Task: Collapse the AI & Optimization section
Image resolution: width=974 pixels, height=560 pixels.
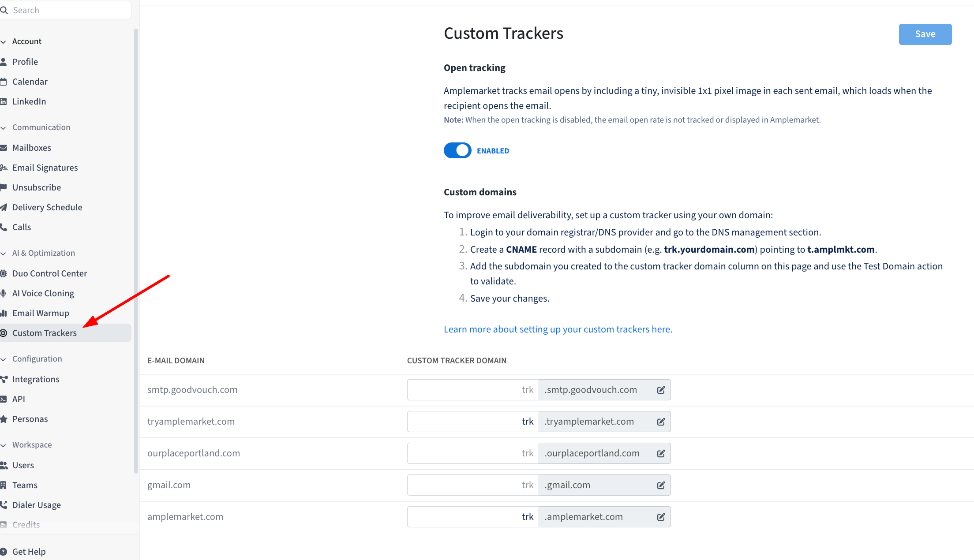Action: click(4, 253)
